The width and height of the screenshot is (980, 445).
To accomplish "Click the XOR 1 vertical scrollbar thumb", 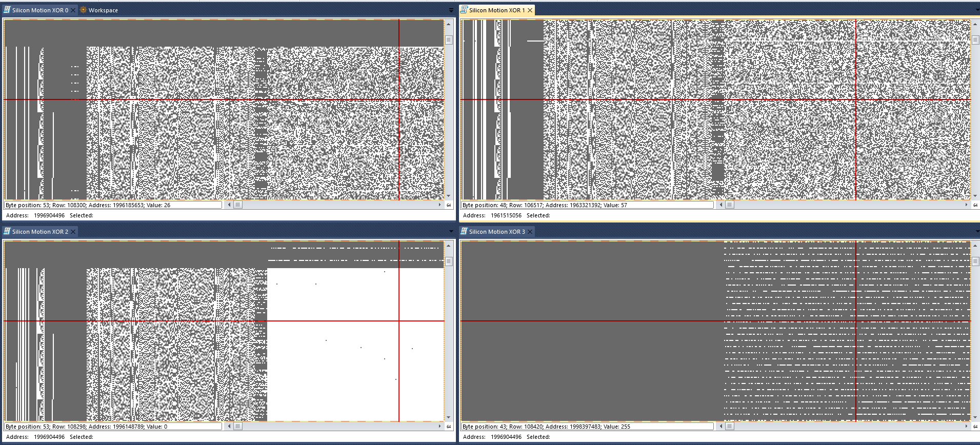I will [x=975, y=40].
